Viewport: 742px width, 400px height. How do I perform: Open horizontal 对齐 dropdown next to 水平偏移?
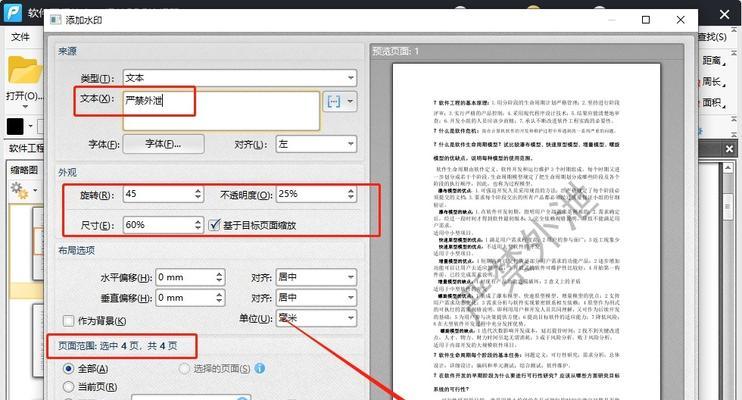coord(316,277)
